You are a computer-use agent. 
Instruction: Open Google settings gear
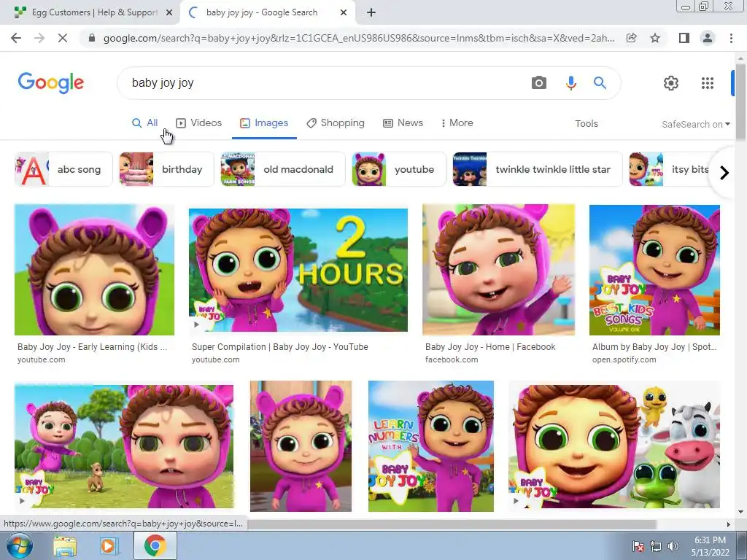[671, 83]
